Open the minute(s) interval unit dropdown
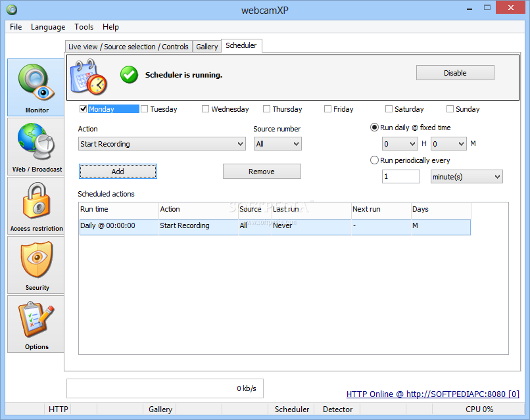This screenshot has width=530, height=420. (466, 177)
